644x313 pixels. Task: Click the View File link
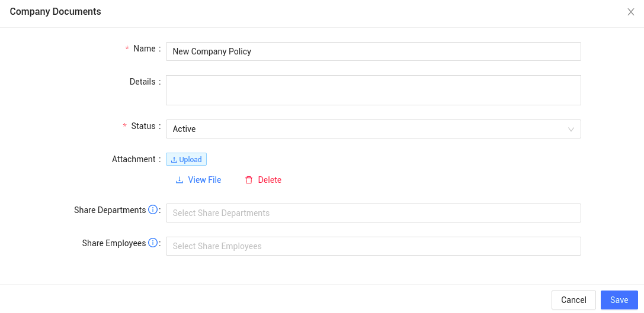pyautogui.click(x=198, y=180)
